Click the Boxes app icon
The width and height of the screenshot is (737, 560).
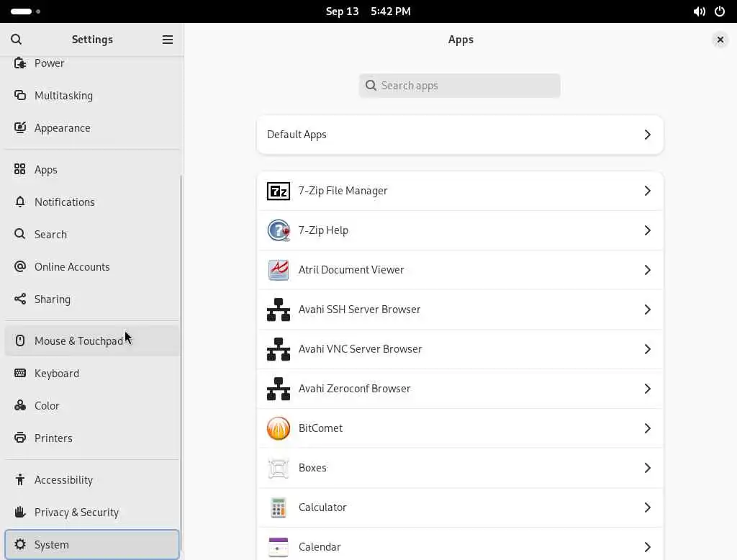pos(279,468)
